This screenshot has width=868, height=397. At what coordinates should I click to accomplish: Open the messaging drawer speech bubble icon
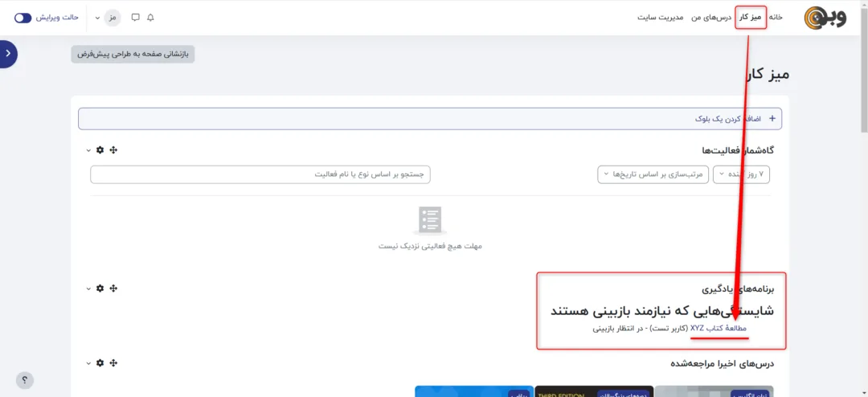[x=135, y=18]
